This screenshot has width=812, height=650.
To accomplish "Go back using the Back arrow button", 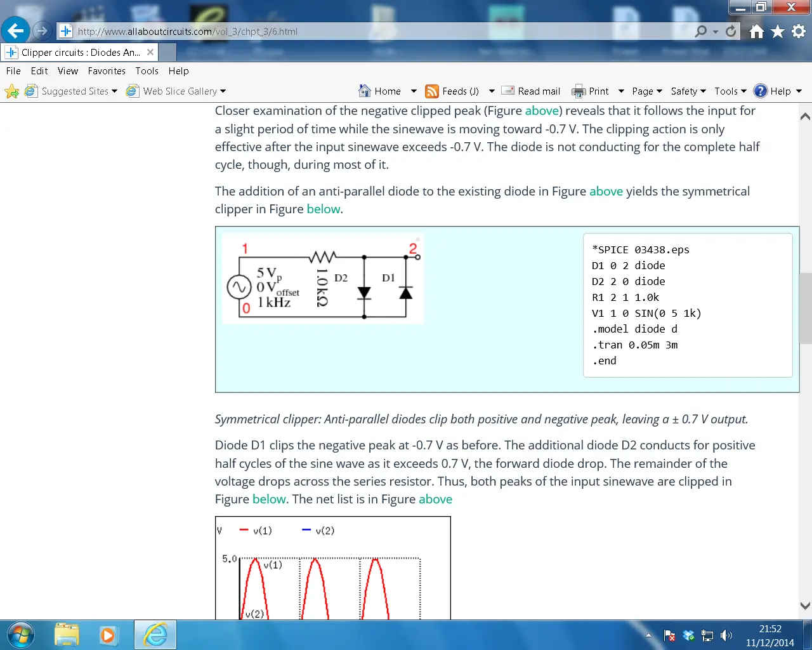I will 16,30.
